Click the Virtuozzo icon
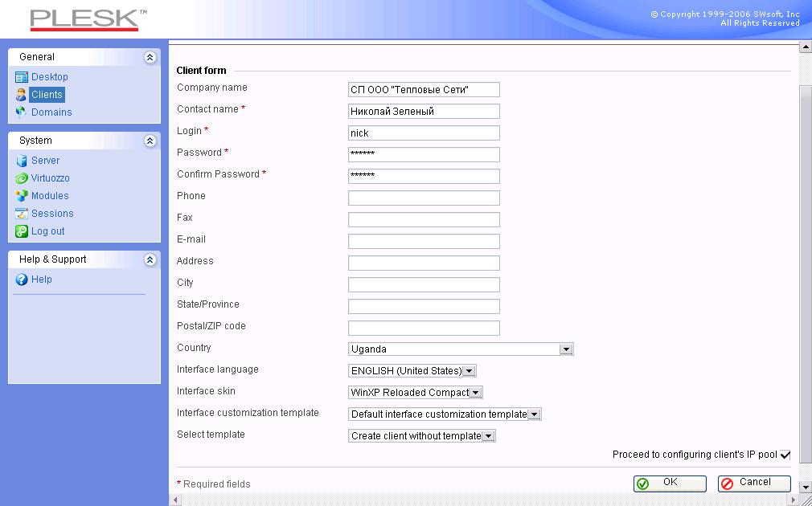This screenshot has height=506, width=812. pyautogui.click(x=22, y=178)
